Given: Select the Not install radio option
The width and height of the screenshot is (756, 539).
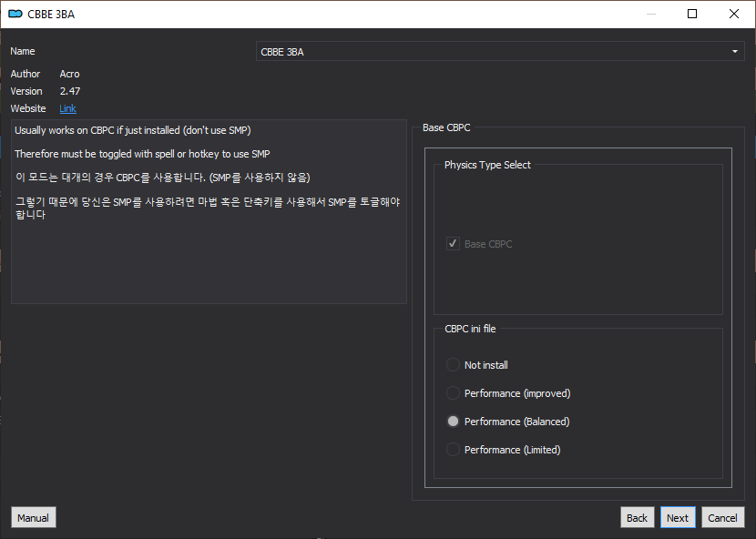Looking at the screenshot, I should coord(453,365).
